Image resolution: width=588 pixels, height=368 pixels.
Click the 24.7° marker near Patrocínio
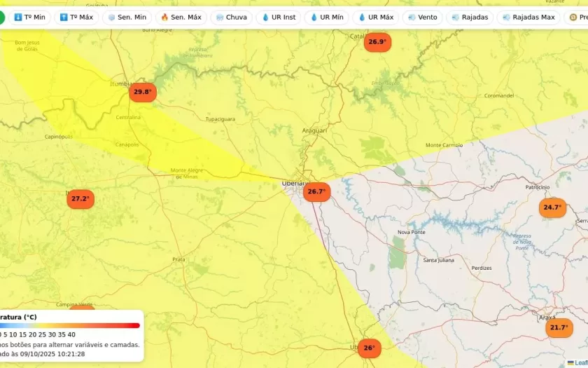[x=552, y=207]
